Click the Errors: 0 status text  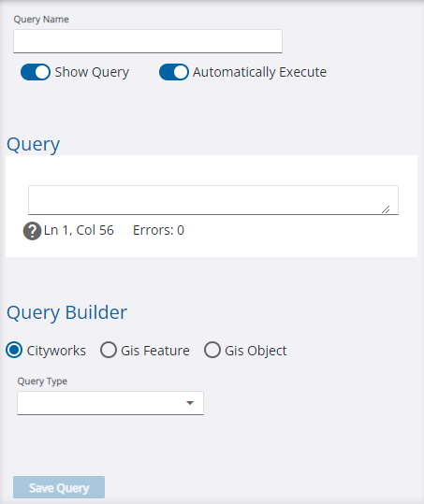(158, 230)
